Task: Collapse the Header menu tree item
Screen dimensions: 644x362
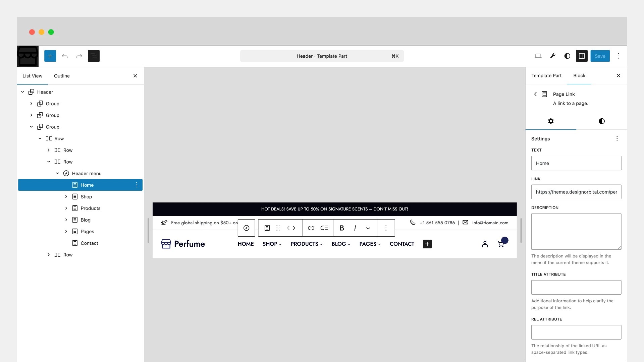Action: tap(57, 173)
